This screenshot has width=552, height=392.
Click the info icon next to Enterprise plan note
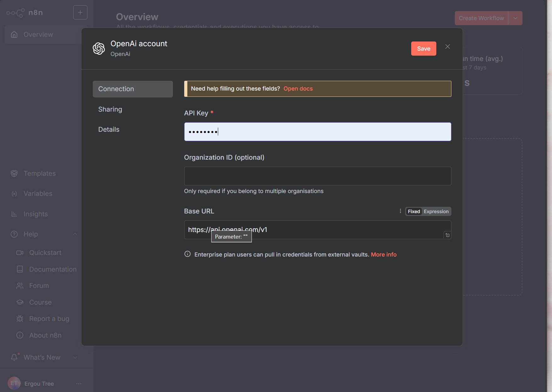187,254
